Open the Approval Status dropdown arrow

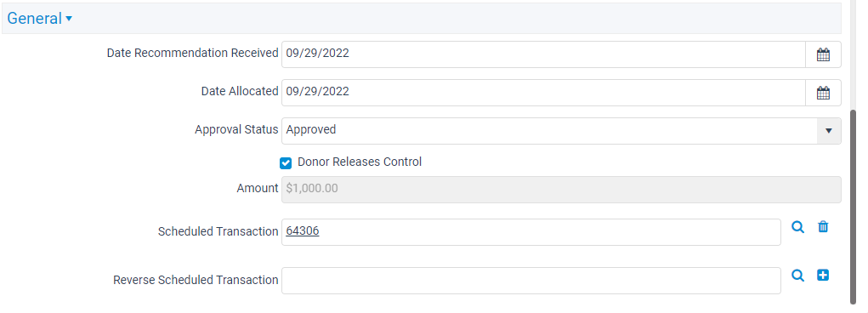click(829, 131)
